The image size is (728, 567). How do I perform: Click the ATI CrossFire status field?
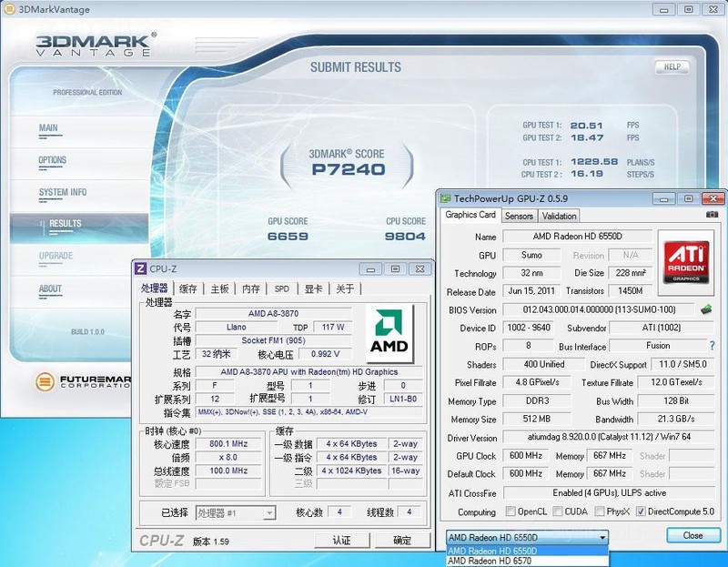click(609, 492)
